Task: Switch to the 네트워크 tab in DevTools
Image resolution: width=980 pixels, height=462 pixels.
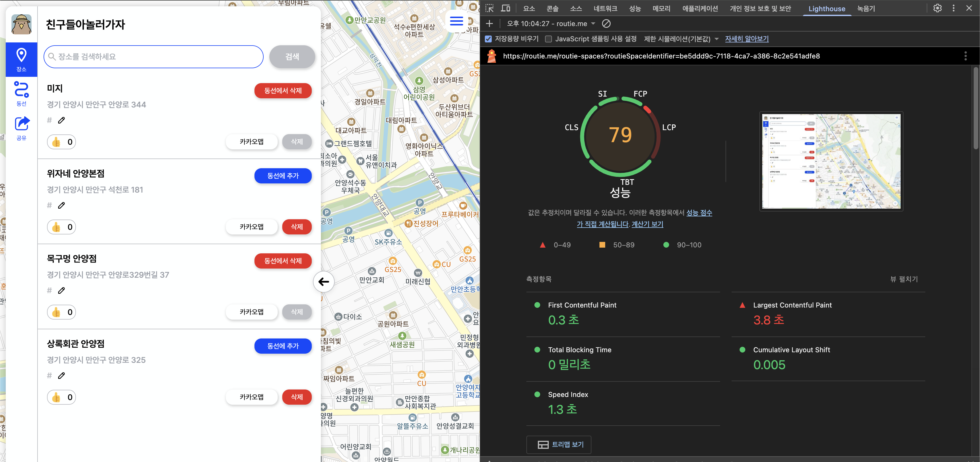Action: click(x=605, y=8)
